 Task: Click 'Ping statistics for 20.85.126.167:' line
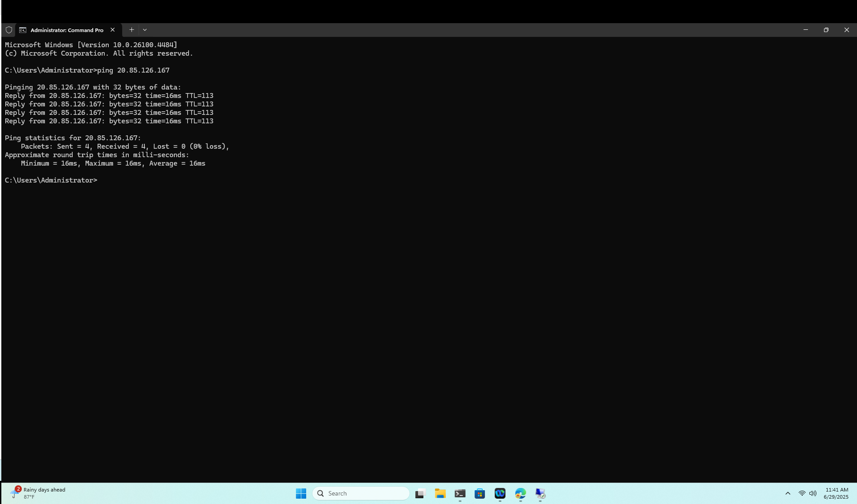[x=73, y=138]
